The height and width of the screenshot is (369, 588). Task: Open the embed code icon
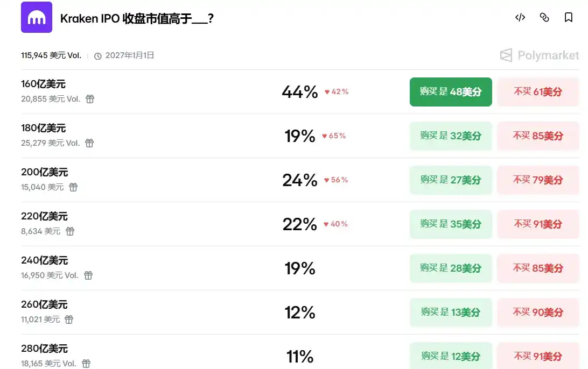[520, 17]
